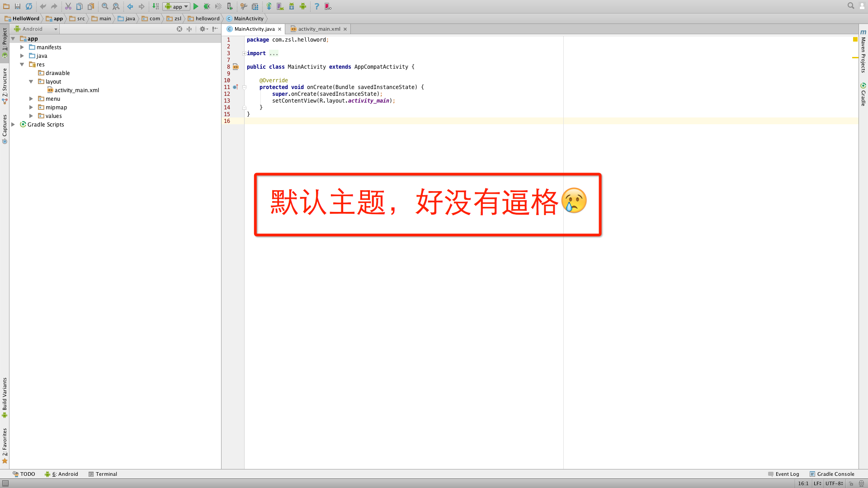The height and width of the screenshot is (488, 868).
Task: Click the Open folder toolbar icon
Action: pos(6,6)
